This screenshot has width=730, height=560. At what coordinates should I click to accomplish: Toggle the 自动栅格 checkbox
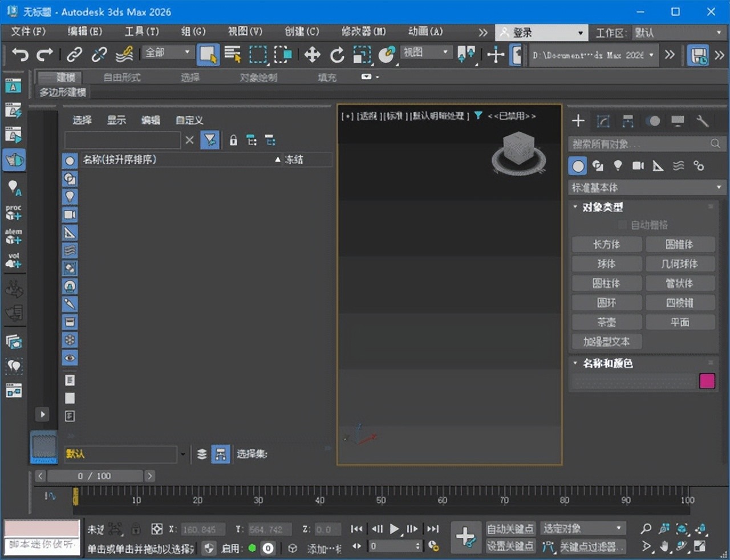coord(623,225)
